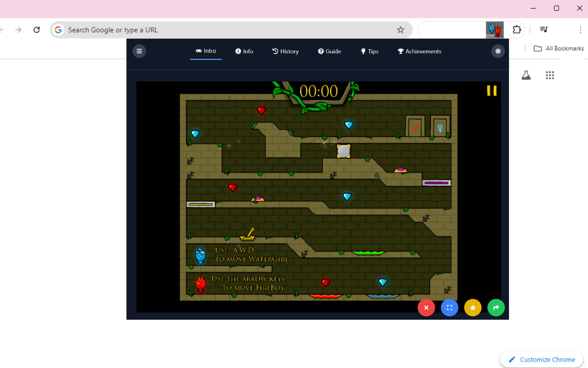
Task: Pause the game using the pause icon
Action: coord(492,91)
